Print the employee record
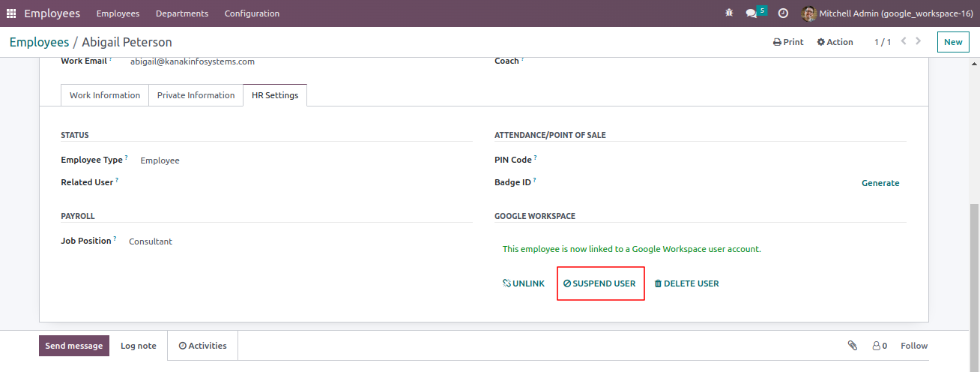This screenshot has width=980, height=372. [788, 42]
